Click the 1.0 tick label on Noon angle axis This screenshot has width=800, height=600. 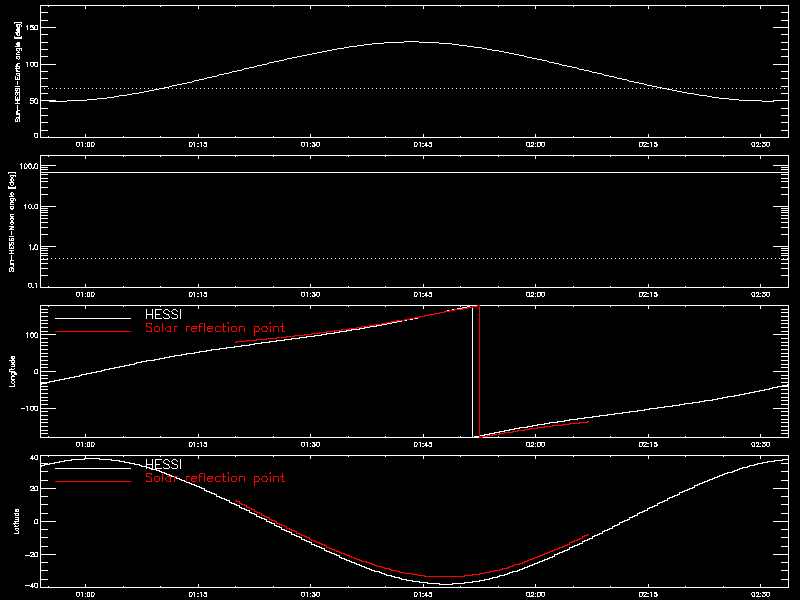33,247
